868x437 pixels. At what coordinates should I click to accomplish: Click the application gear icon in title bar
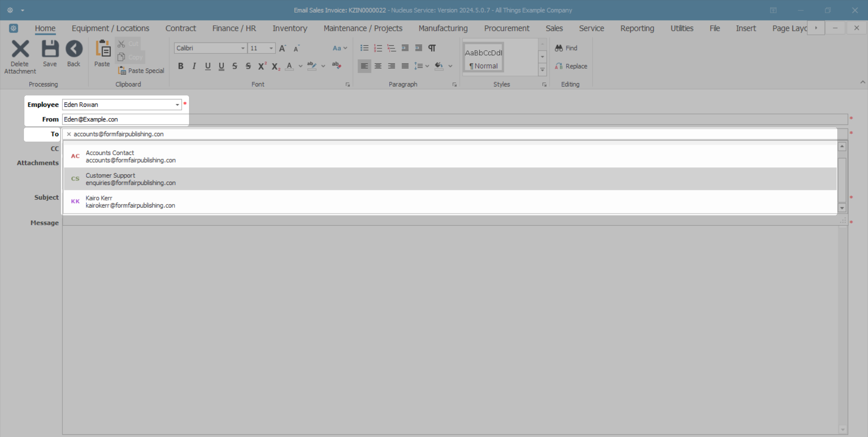coord(10,10)
